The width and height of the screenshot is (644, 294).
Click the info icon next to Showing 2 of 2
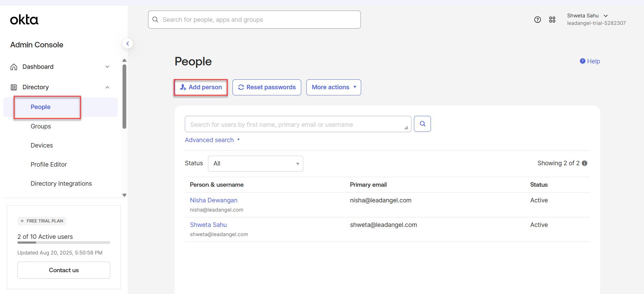point(584,163)
